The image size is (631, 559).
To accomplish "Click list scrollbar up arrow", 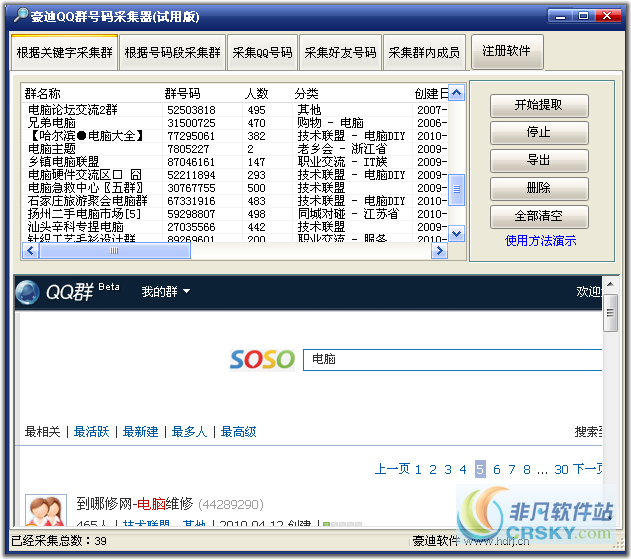I will coord(456,93).
